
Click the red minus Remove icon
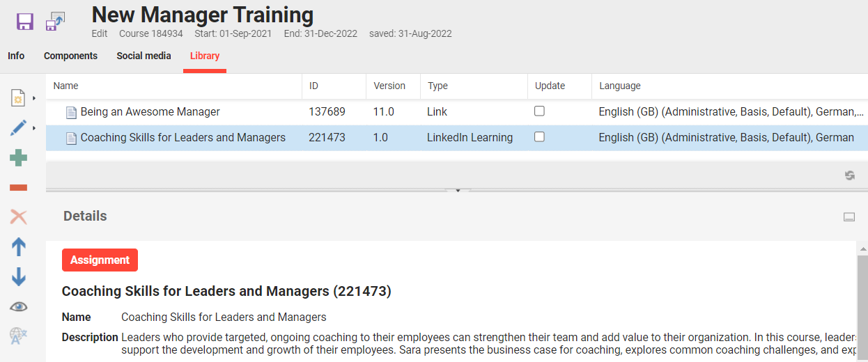(x=19, y=187)
